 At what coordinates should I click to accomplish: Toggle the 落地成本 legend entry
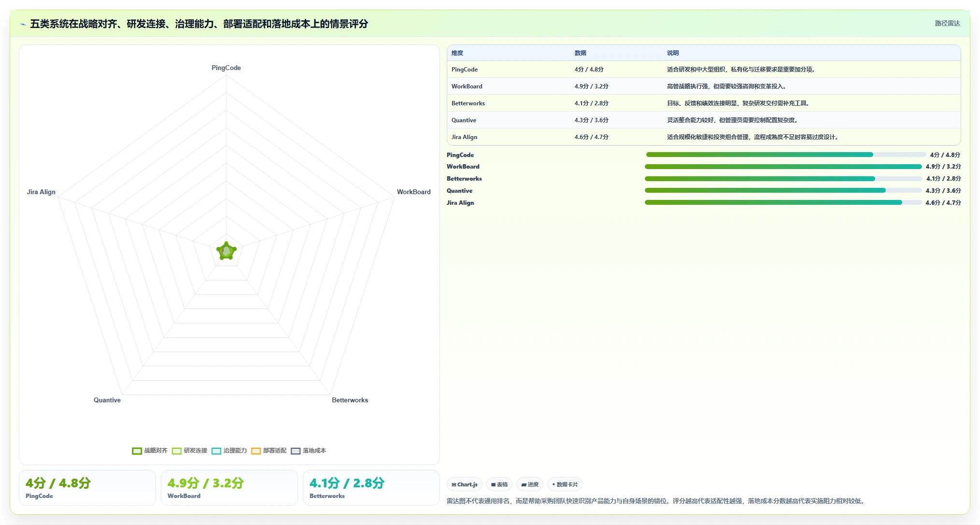pos(308,451)
